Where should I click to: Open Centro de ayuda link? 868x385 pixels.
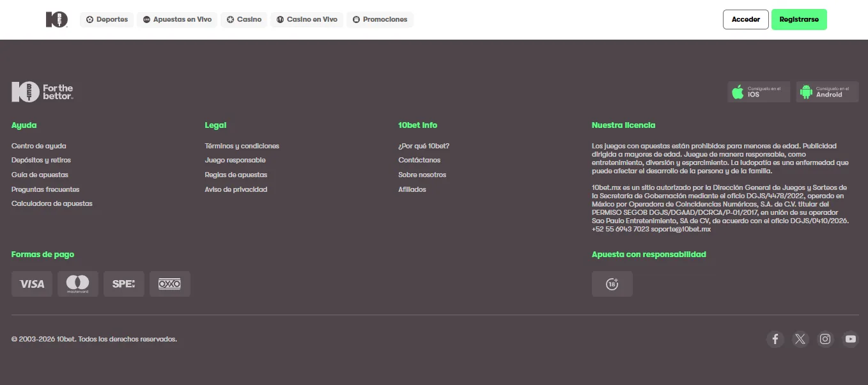[x=39, y=146]
